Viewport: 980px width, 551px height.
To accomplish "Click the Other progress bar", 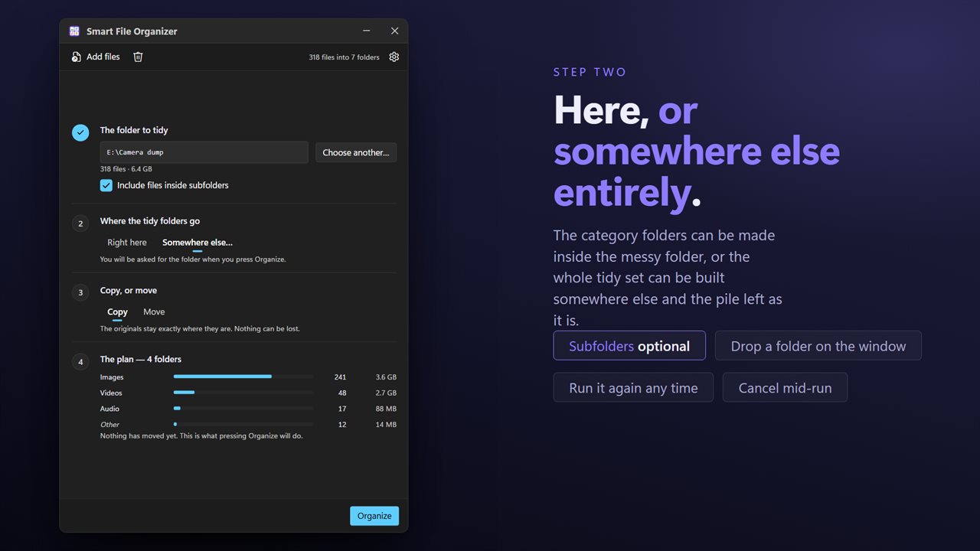I will [243, 424].
